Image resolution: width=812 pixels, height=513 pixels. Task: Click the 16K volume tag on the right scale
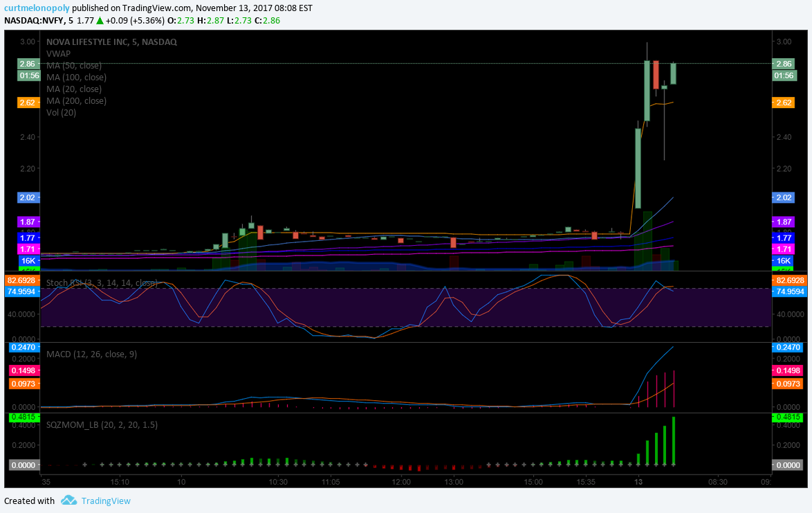[784, 260]
